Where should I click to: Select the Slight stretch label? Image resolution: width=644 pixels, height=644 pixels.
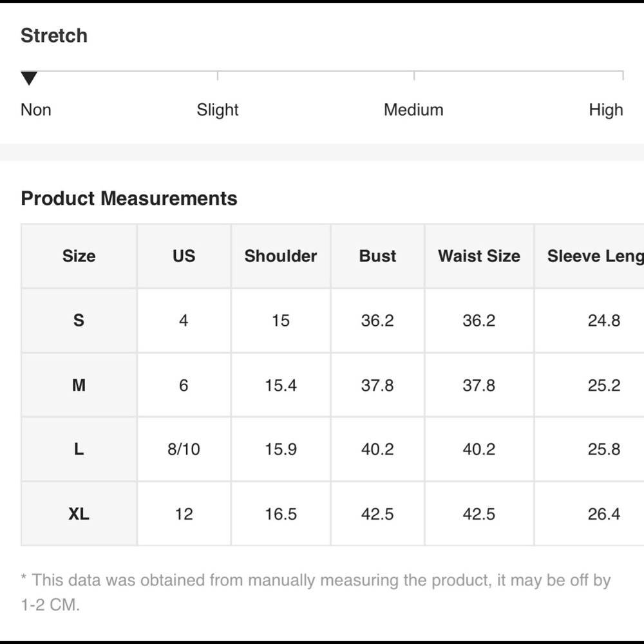click(x=217, y=110)
